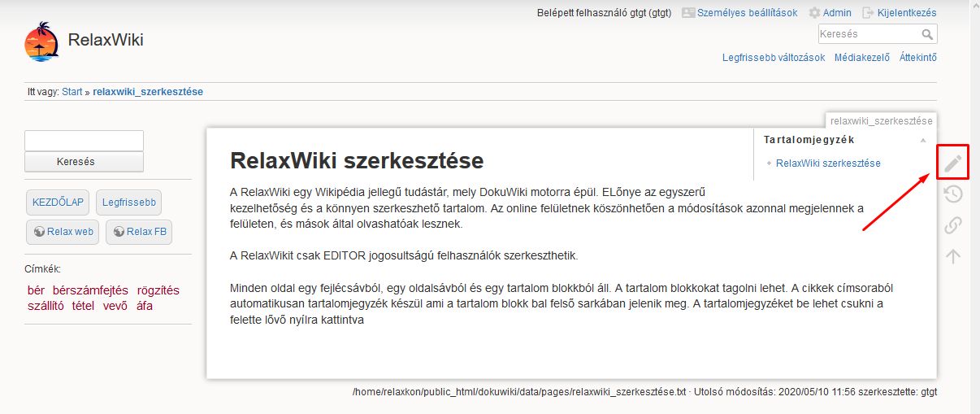Screen dimensions: 980x414
Task: Click the KEZDŐLAP button
Action: tap(58, 203)
